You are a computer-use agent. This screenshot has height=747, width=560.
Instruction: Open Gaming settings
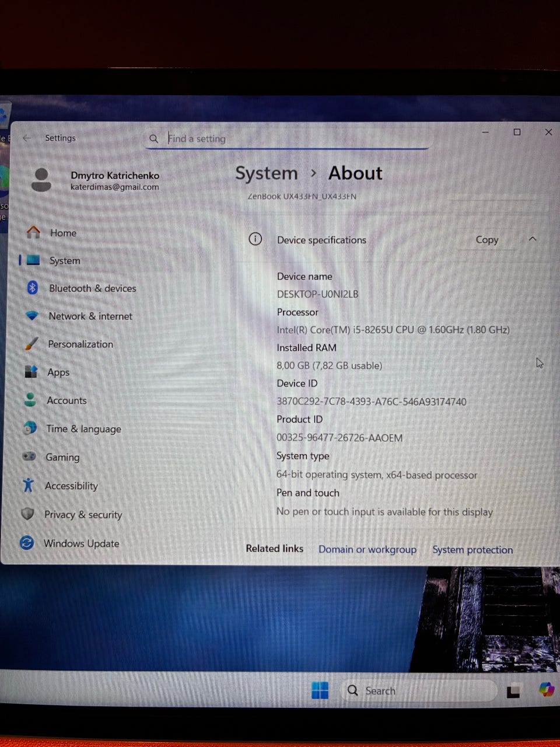pos(62,457)
